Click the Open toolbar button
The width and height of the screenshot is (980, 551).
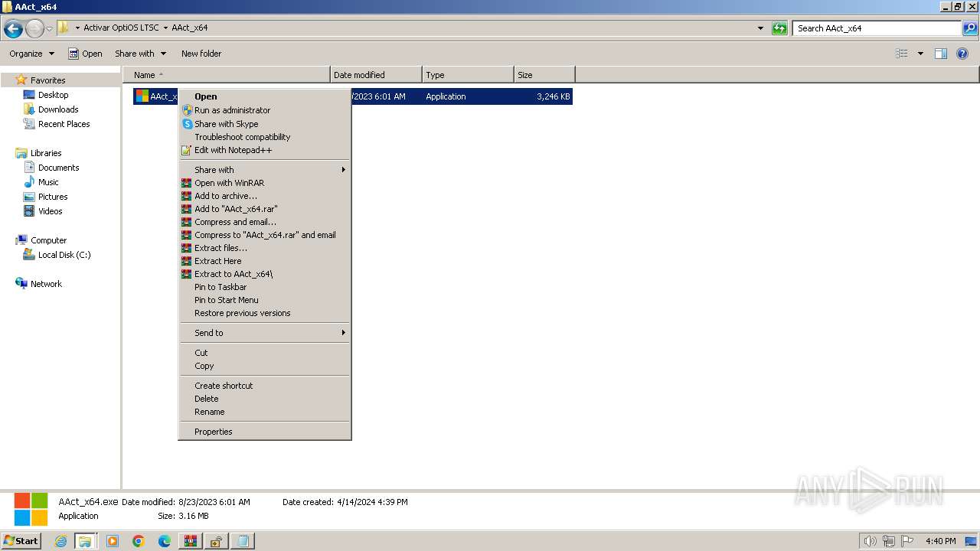(85, 54)
